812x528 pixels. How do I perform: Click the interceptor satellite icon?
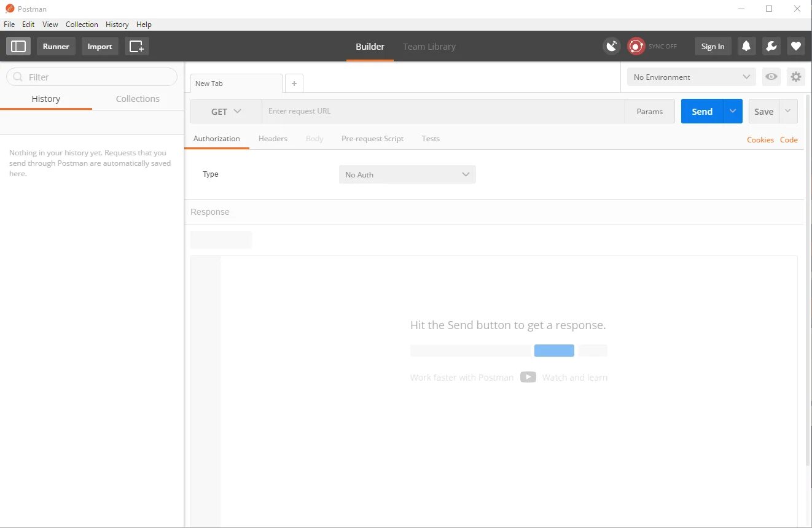point(612,46)
